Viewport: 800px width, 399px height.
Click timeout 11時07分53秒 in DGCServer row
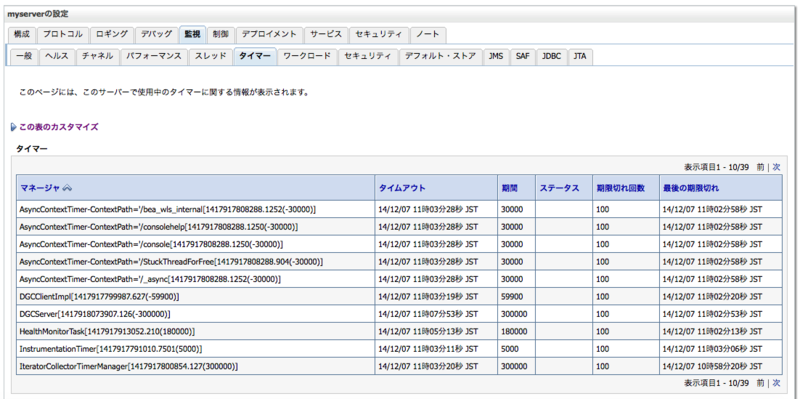click(429, 314)
